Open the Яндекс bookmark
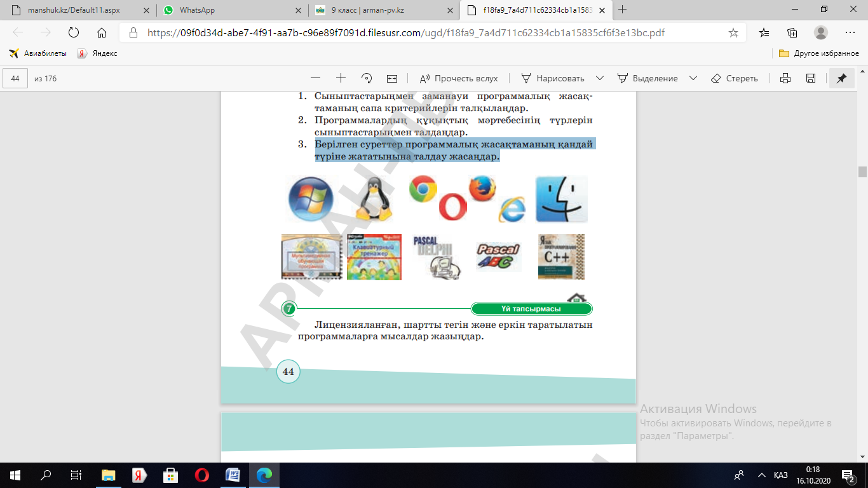Viewport: 868px width, 488px height. point(98,53)
